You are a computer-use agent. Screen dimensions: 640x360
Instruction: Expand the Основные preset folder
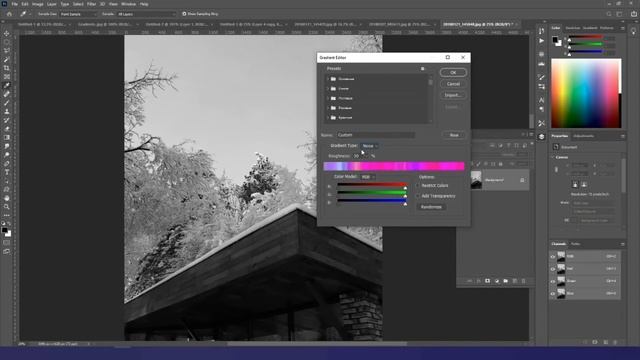328,79
